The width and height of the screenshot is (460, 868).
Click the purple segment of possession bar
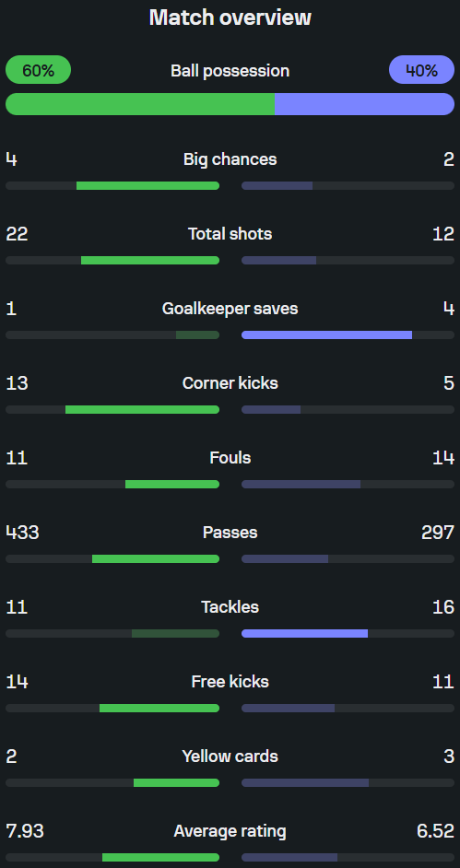(365, 104)
